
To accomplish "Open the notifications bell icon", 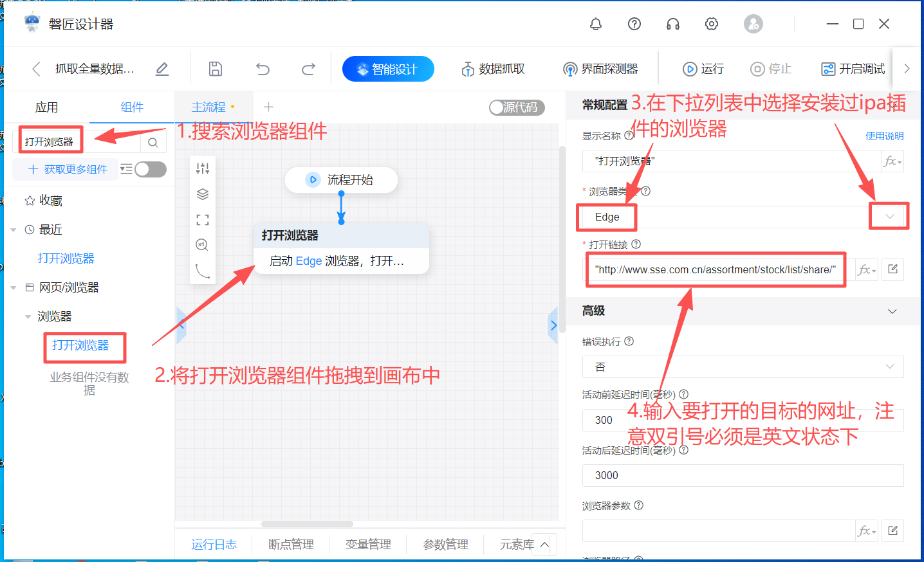I will coord(596,24).
